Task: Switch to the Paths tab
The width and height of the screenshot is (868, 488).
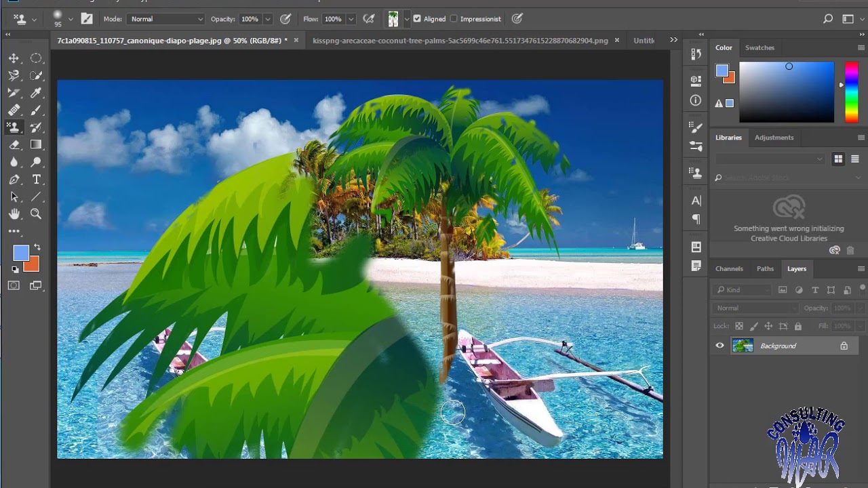Action: pos(765,269)
